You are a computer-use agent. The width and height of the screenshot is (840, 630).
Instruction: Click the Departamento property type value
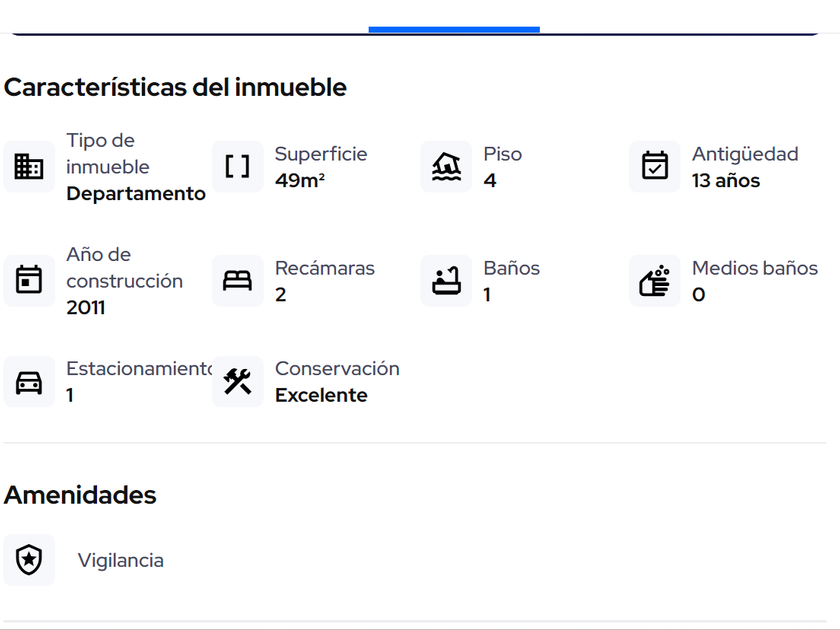[x=136, y=194]
